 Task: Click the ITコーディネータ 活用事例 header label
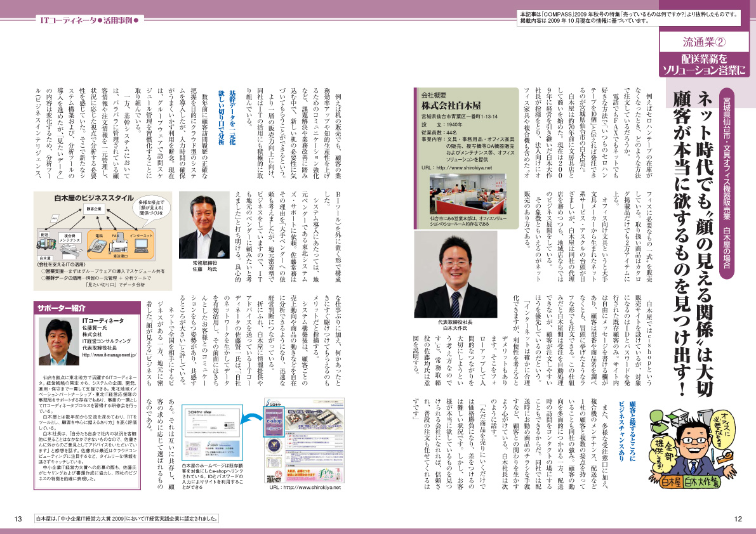[90, 20]
